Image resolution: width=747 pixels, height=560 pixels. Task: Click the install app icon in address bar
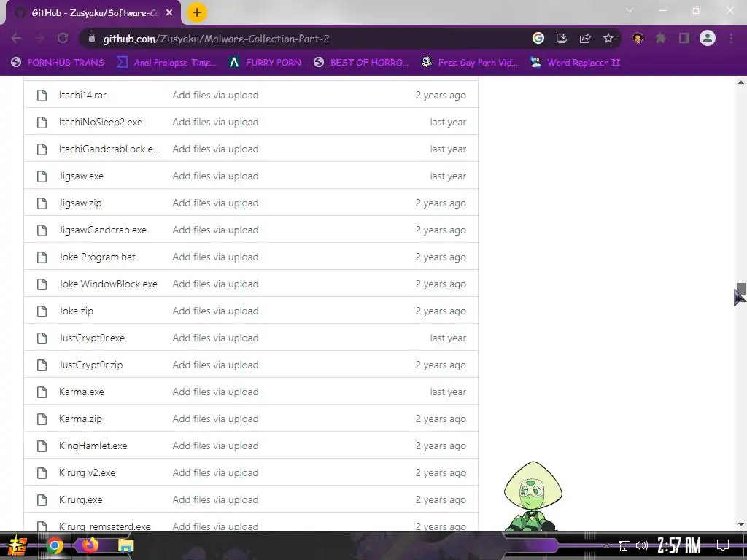pyautogui.click(x=562, y=39)
